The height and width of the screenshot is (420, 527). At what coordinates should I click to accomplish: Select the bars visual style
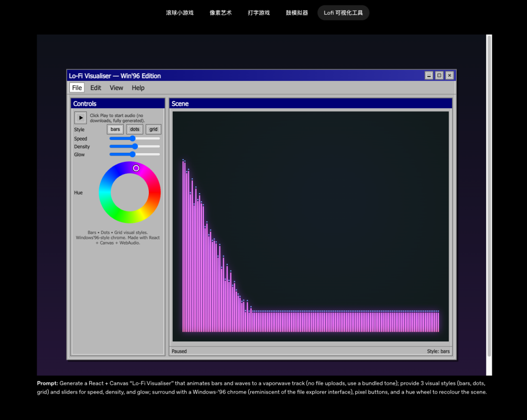(x=115, y=129)
